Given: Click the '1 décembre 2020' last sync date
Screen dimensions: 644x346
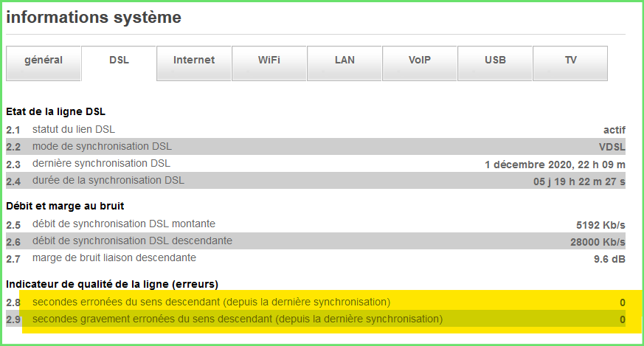Looking at the screenshot, I should [x=555, y=164].
